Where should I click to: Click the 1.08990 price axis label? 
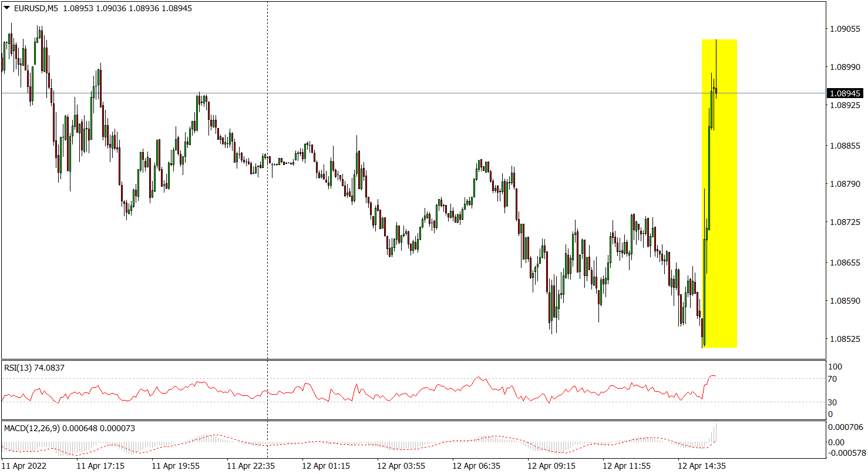[x=845, y=68]
